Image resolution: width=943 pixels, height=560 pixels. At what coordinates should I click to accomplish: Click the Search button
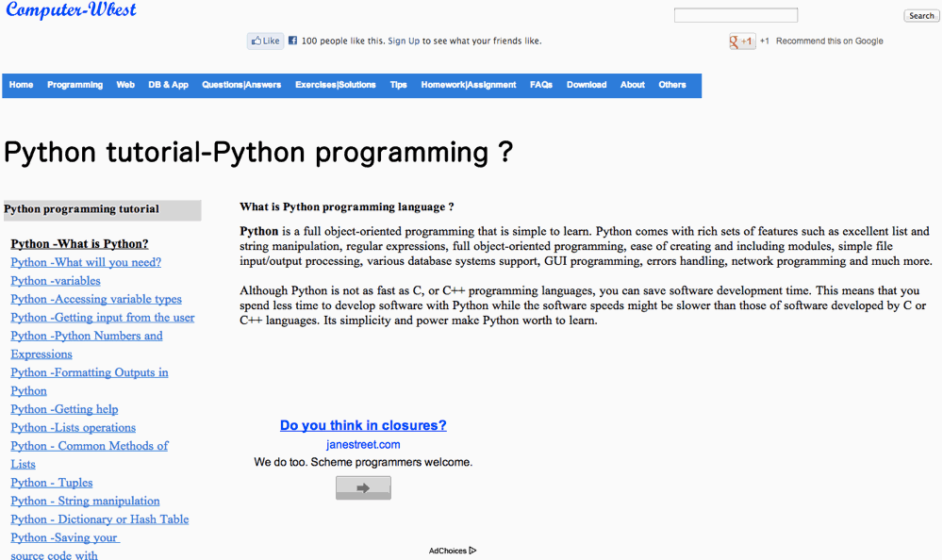921,16
